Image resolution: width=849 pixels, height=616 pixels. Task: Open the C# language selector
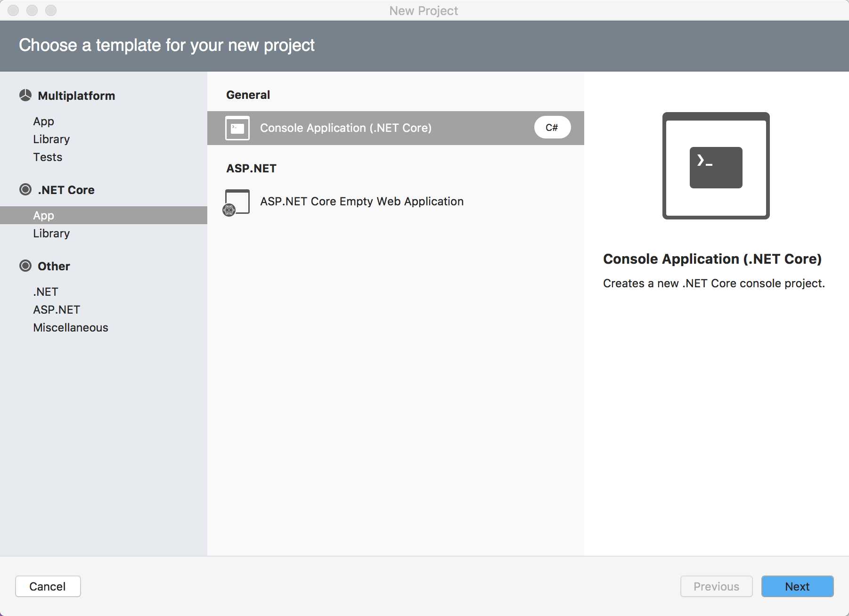pos(552,128)
